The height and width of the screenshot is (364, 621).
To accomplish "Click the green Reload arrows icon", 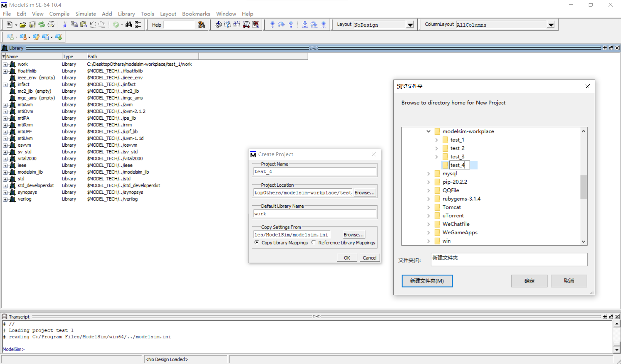I will point(41,25).
